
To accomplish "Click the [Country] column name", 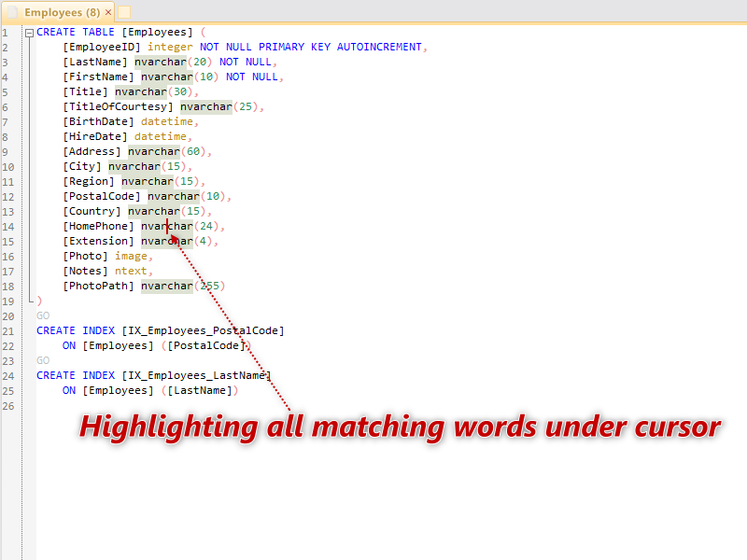I will [92, 211].
